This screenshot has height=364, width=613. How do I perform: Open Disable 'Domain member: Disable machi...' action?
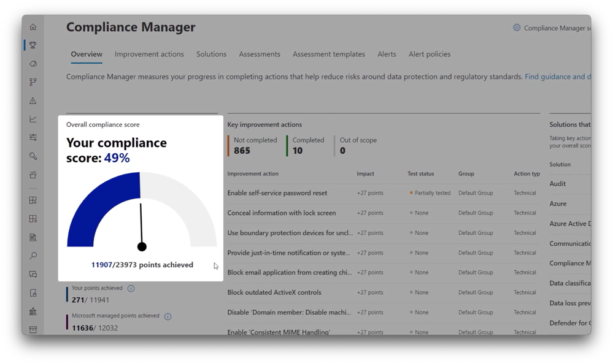pyautogui.click(x=289, y=312)
